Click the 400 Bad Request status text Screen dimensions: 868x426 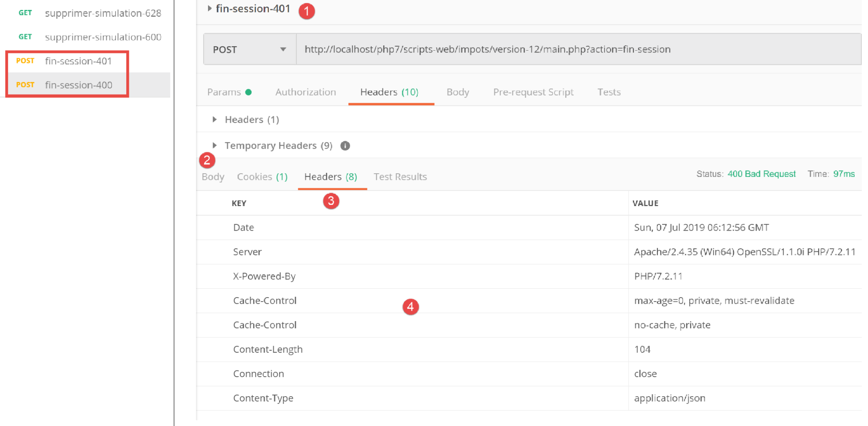(761, 174)
